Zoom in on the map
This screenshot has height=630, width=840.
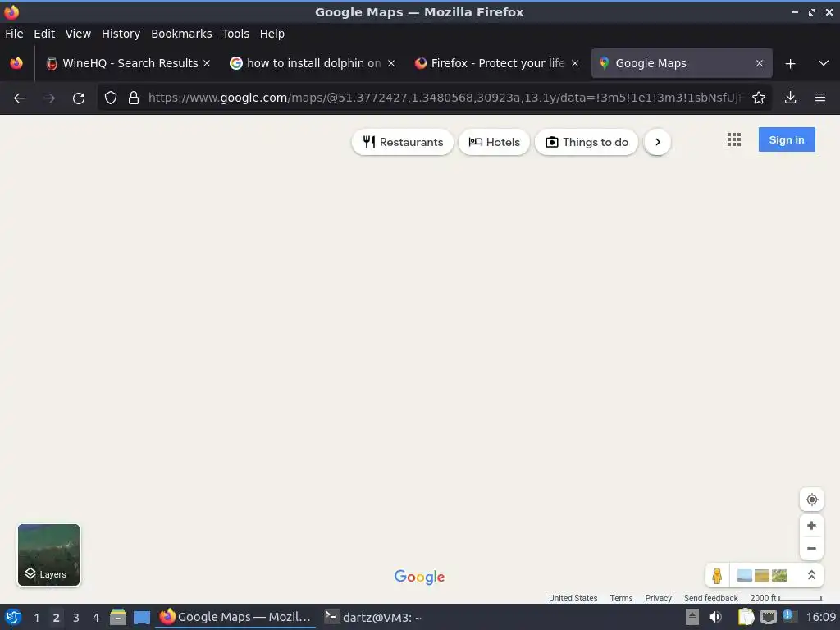click(x=811, y=526)
